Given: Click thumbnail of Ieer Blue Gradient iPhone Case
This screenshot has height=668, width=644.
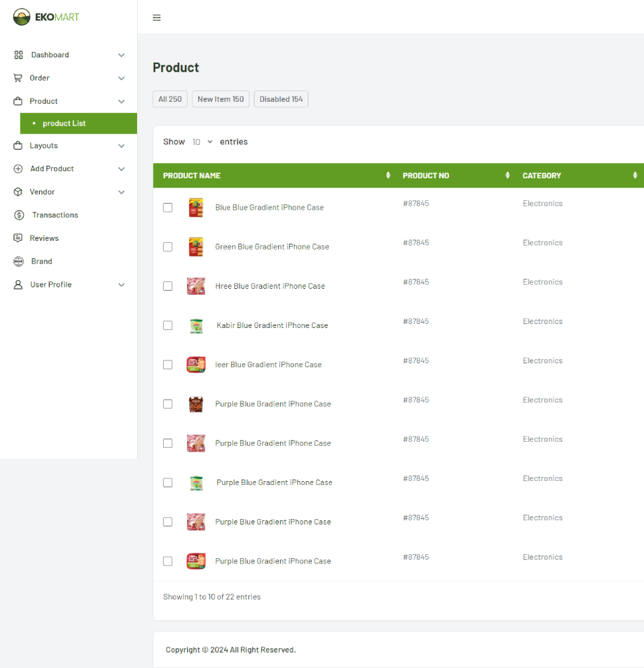Looking at the screenshot, I should point(196,365).
